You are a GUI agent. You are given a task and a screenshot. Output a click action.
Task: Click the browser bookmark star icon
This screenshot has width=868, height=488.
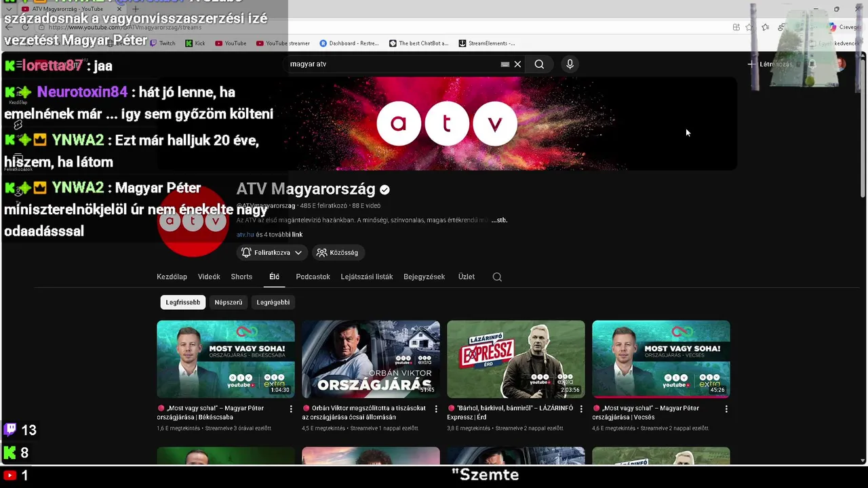pyautogui.click(x=749, y=27)
